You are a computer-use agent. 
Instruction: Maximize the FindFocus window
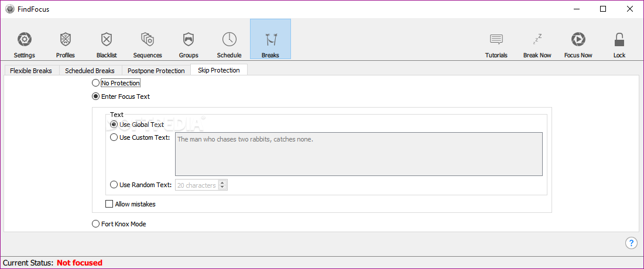pos(603,9)
